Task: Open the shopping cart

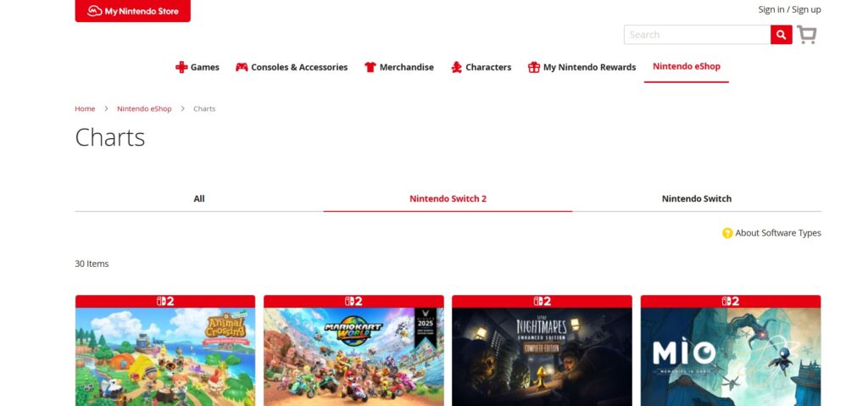Action: 806,35
